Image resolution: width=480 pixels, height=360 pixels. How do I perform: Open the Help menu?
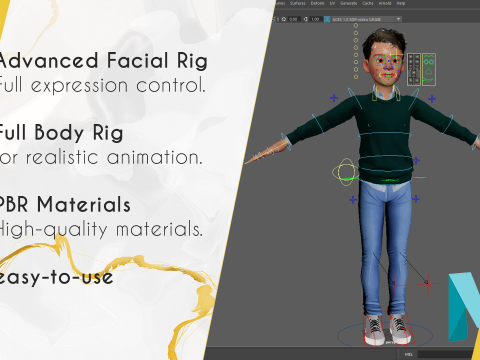click(x=400, y=3)
